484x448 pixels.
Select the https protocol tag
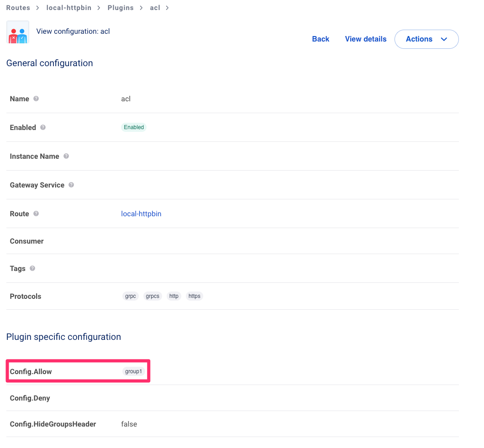point(194,296)
